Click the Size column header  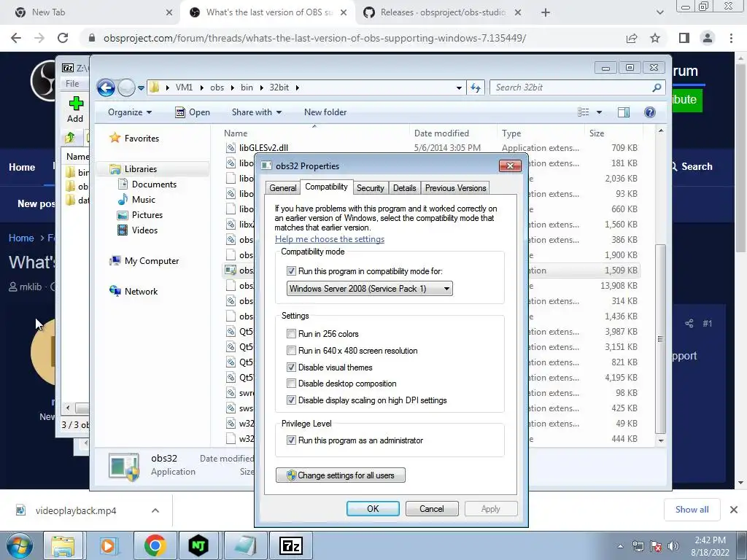point(597,133)
